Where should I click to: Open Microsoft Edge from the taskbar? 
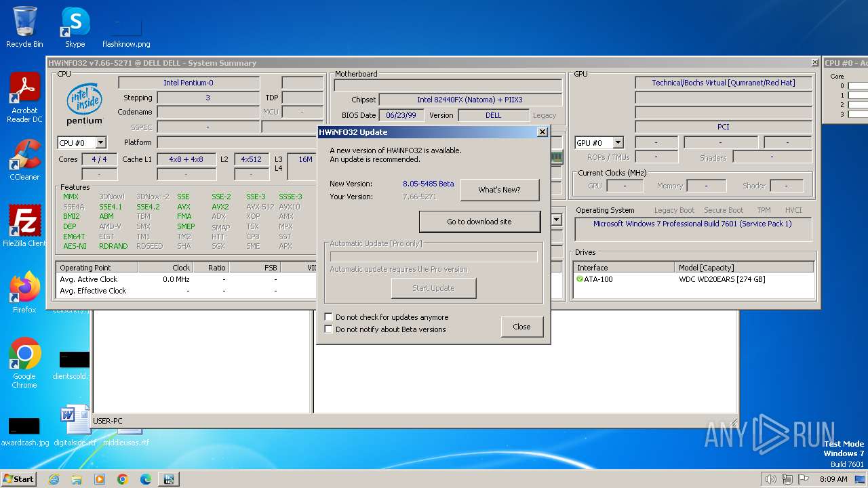click(x=146, y=479)
